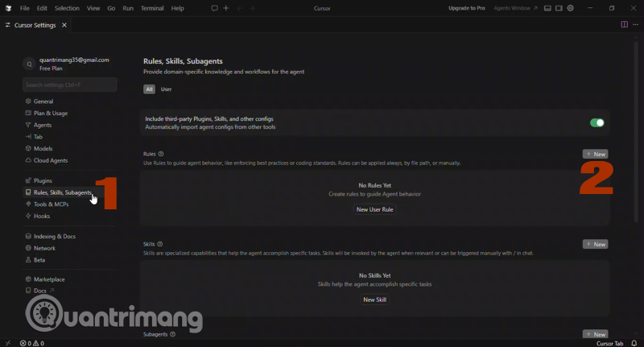Click the Rules help question mark icon
This screenshot has width=644, height=347.
161,154
